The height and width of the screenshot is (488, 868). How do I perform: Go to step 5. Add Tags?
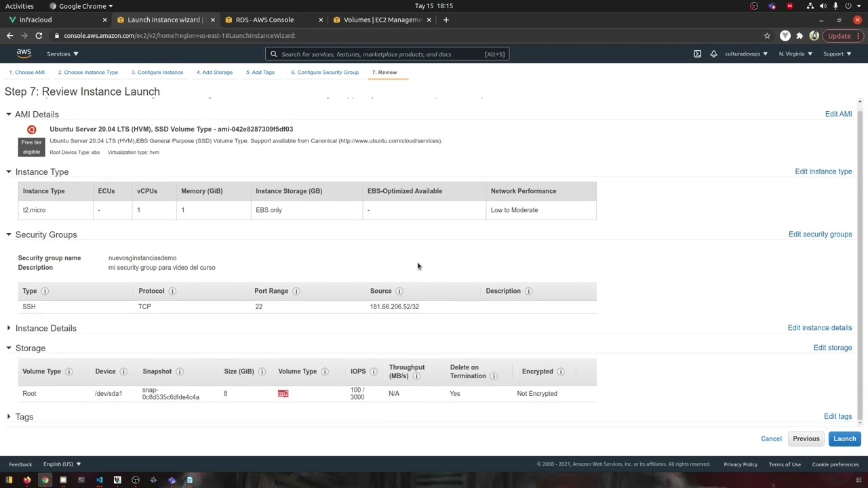tap(260, 73)
